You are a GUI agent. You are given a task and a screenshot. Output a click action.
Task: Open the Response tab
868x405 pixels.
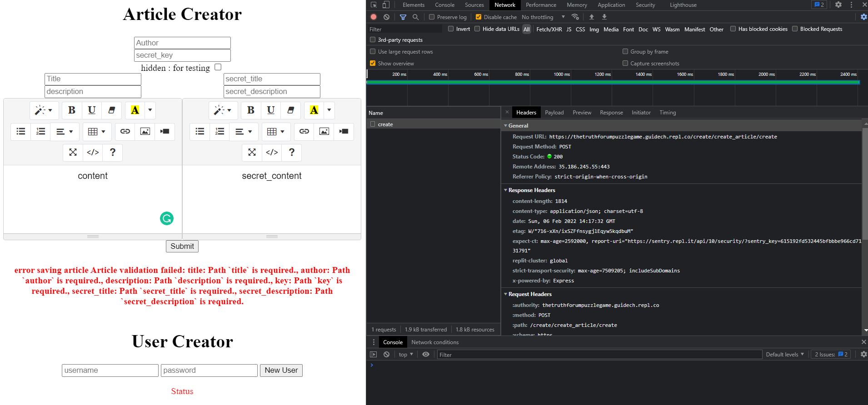tap(611, 113)
